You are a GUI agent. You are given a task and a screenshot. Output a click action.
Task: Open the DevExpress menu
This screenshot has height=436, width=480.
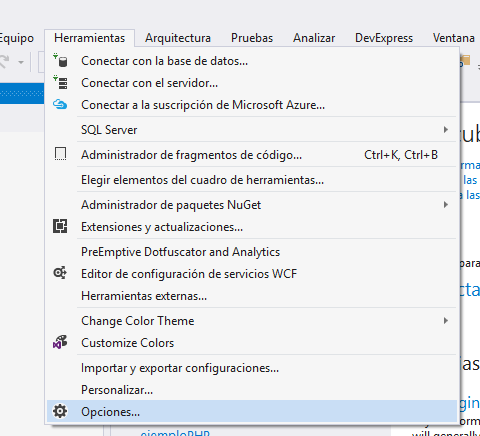[x=384, y=38]
